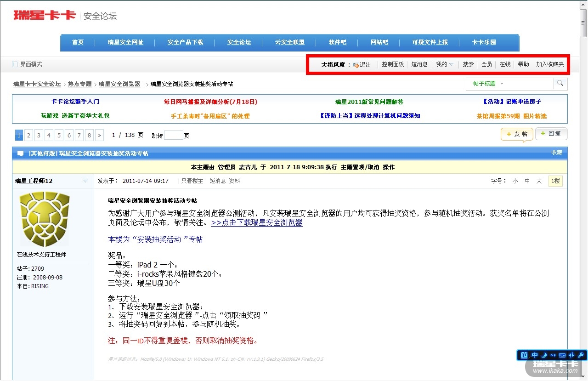Screen dimensions: 588x381
Task: Open 【活动】记账单送房子 link
Action: tap(512, 102)
